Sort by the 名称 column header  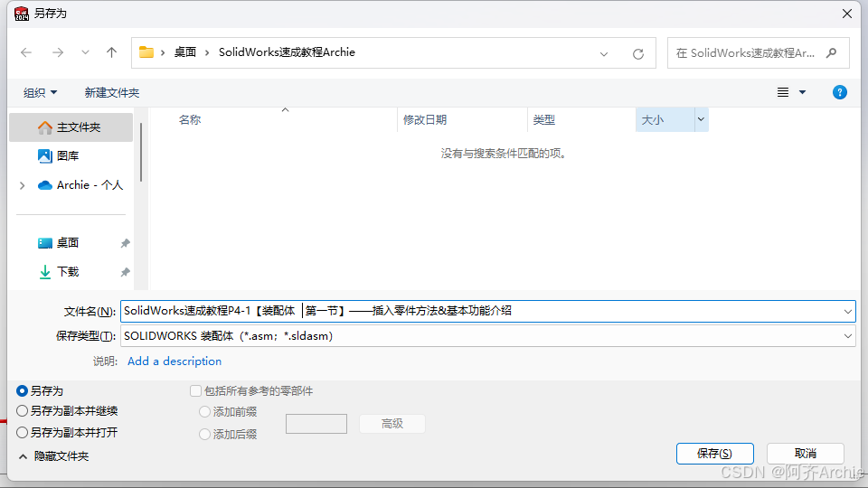coord(190,120)
